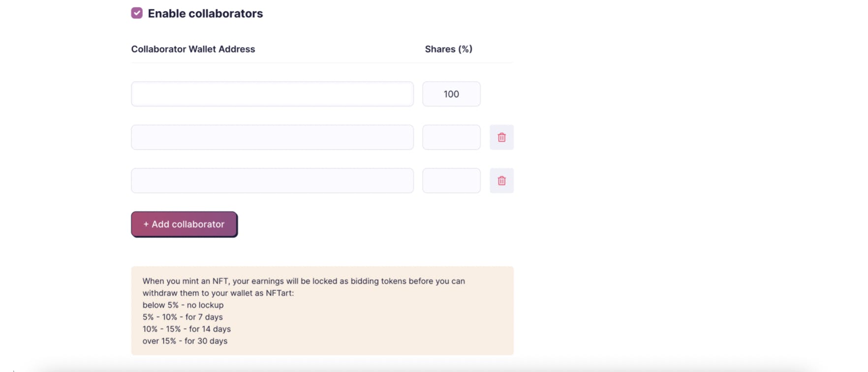
Task: Click the '5% - 10% - for 7 days' line
Action: point(183,317)
